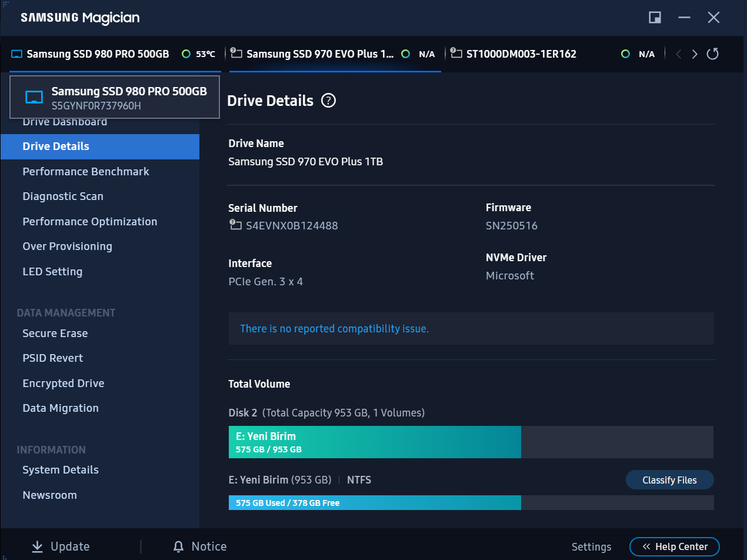The image size is (747, 560).
Task: Click the Notice bell icon
Action: pyautogui.click(x=179, y=546)
